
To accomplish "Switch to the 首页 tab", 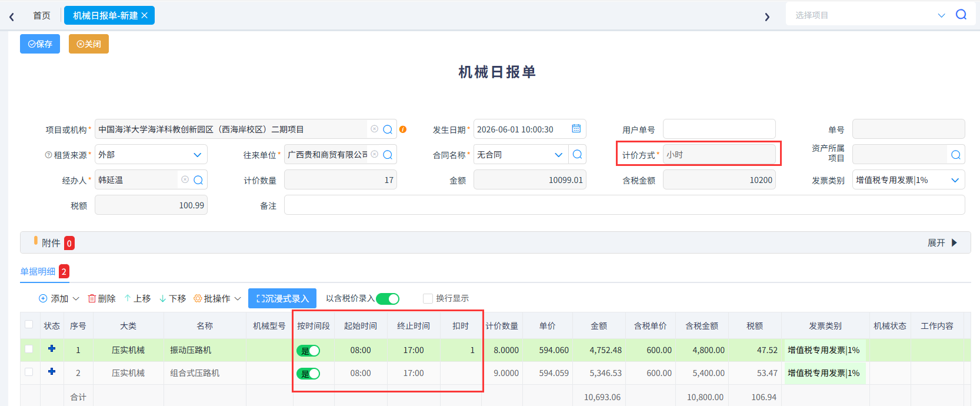I will [42, 16].
